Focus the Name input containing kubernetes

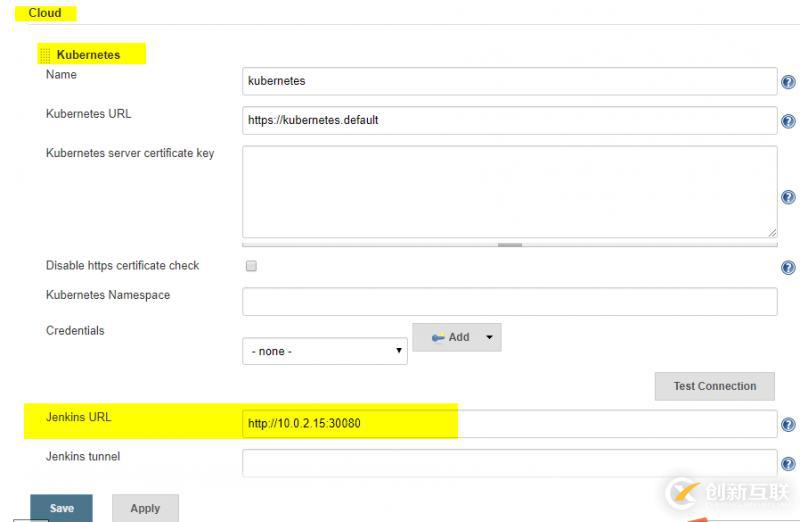(509, 81)
